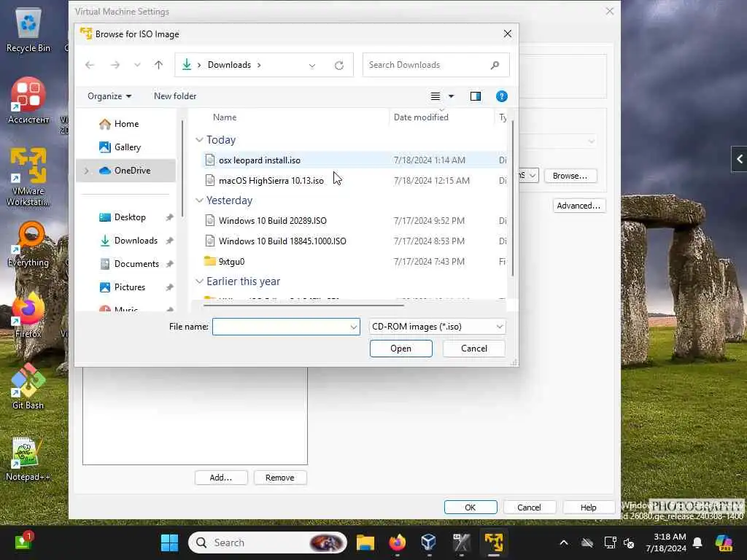This screenshot has width=747, height=560.
Task: Unpin Desktop using its pin icon
Action: click(169, 217)
